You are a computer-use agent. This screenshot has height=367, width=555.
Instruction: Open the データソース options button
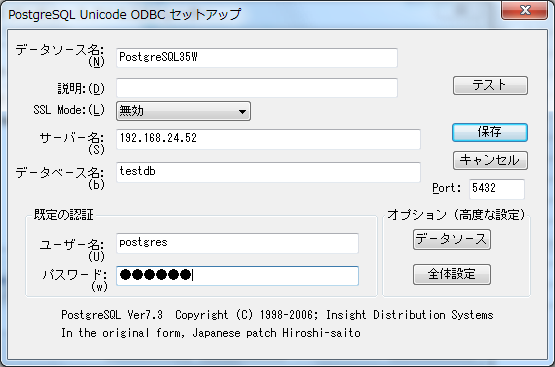[452, 240]
